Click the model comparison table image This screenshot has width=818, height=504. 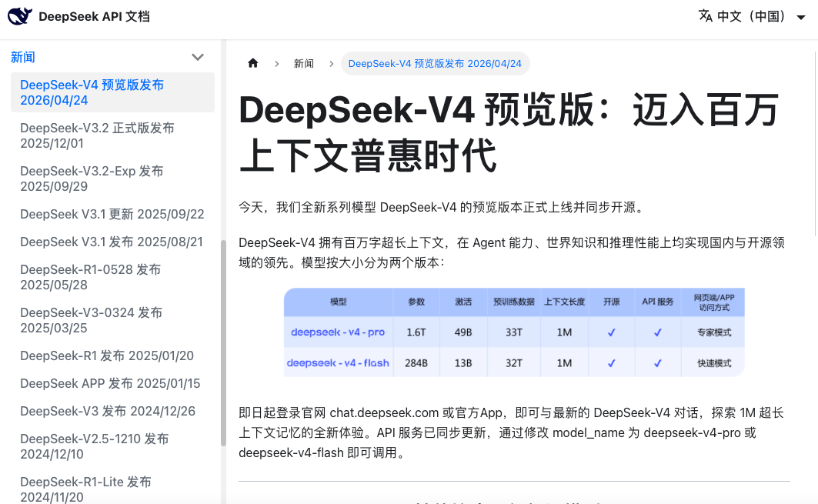[514, 332]
